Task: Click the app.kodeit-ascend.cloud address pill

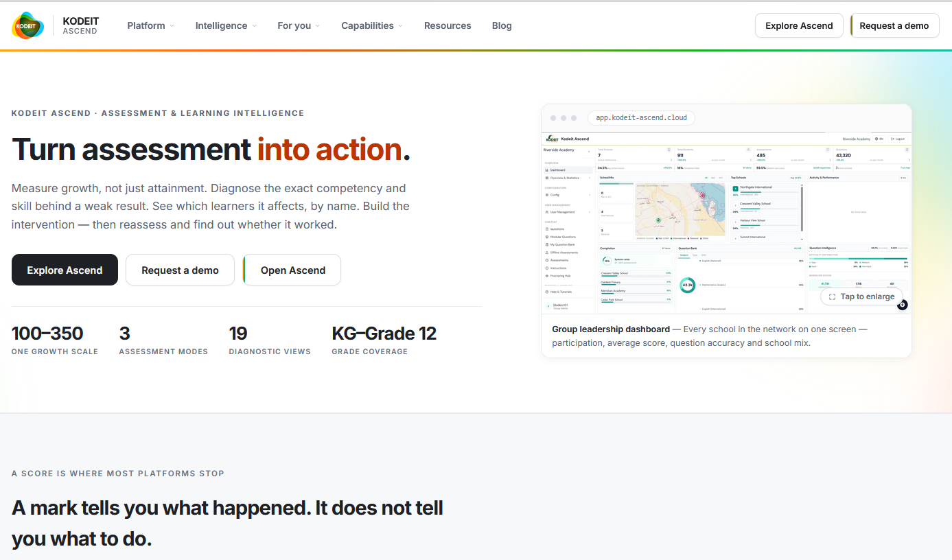Action: [x=641, y=117]
